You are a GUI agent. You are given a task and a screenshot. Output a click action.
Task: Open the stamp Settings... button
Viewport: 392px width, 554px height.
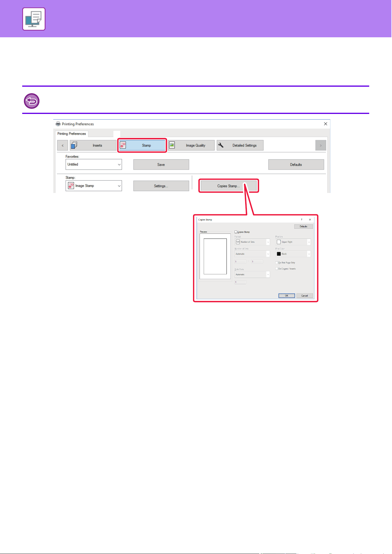click(161, 186)
